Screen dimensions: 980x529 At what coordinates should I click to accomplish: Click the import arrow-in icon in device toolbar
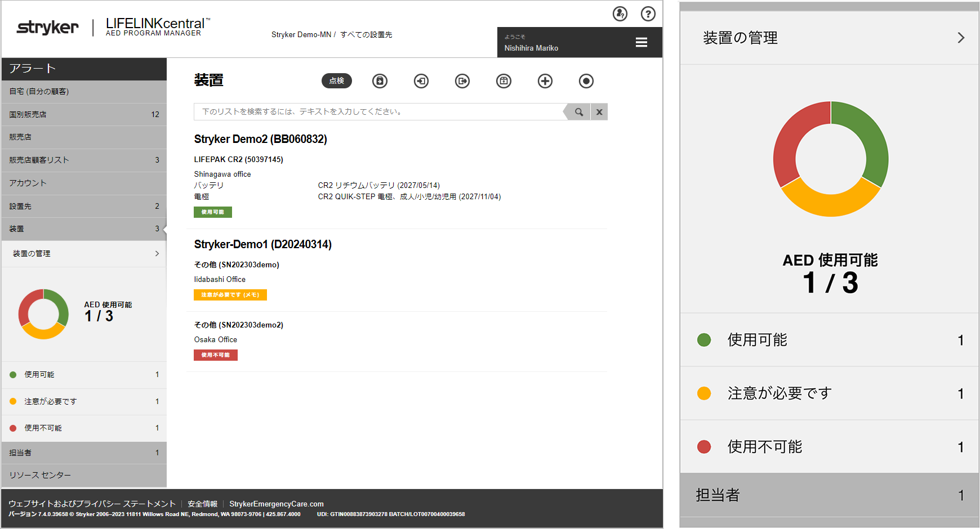421,81
